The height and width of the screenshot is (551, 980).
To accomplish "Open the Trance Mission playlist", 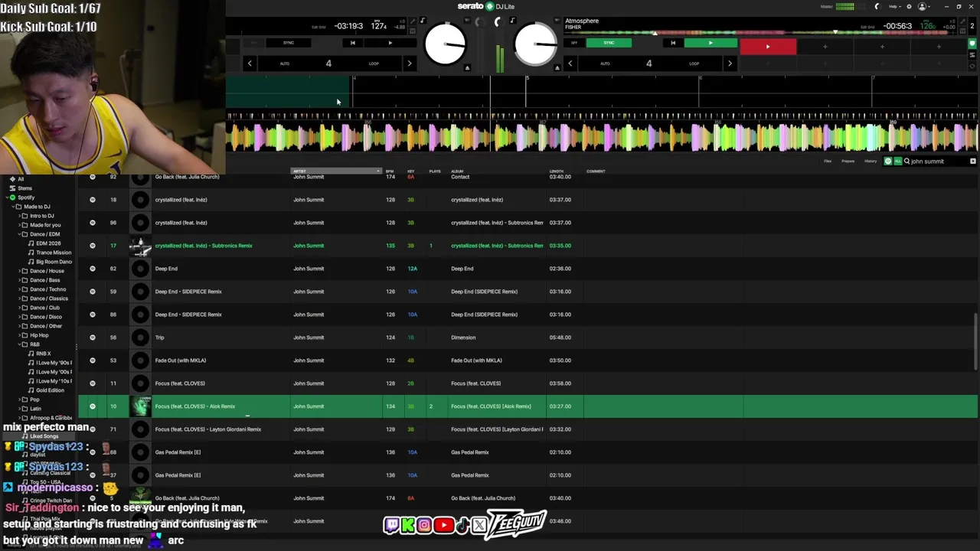I will 54,253.
